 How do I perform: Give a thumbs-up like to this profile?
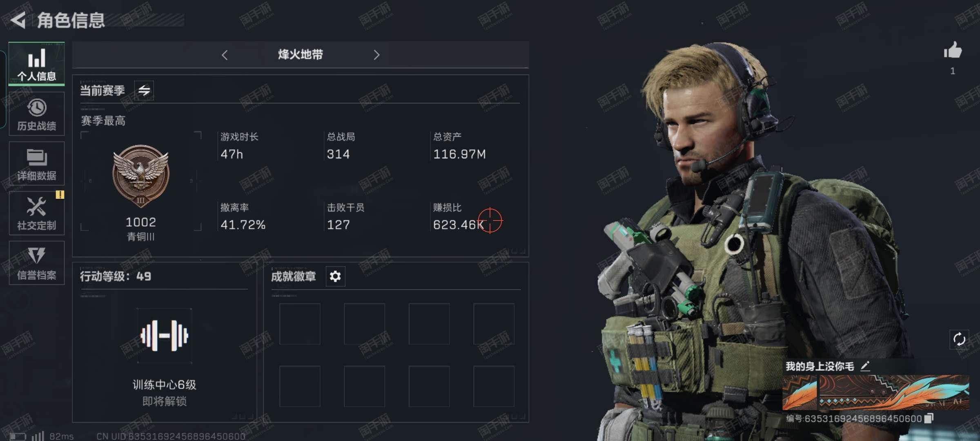point(953,51)
